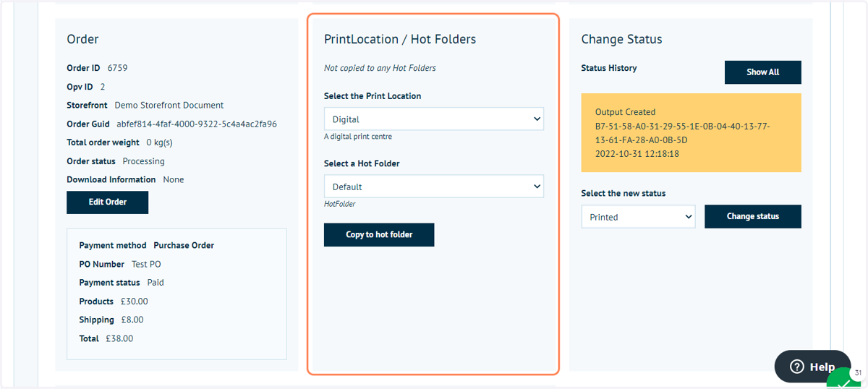868x389 pixels.
Task: Click the Shipping £8.00 value
Action: [x=132, y=320]
